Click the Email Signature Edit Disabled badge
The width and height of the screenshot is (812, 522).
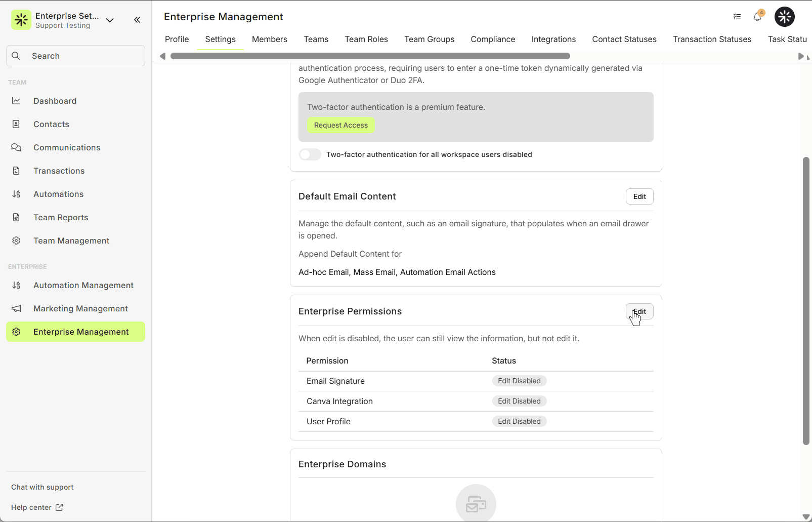[519, 381]
